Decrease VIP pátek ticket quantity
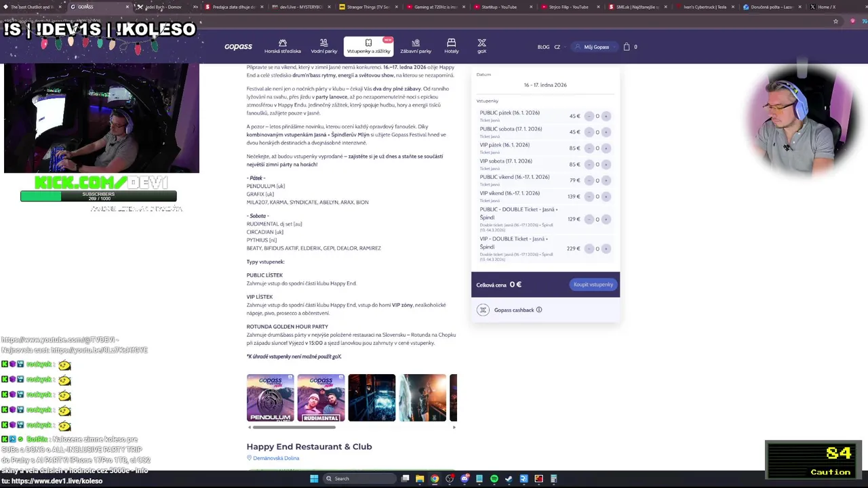This screenshot has width=868, height=488. pos(589,148)
